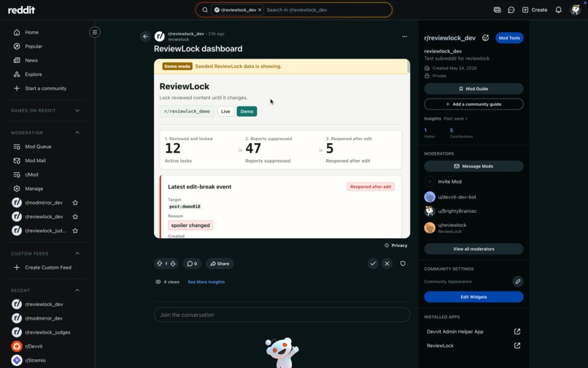Share the post
This screenshot has width=588, height=368.
[220, 264]
